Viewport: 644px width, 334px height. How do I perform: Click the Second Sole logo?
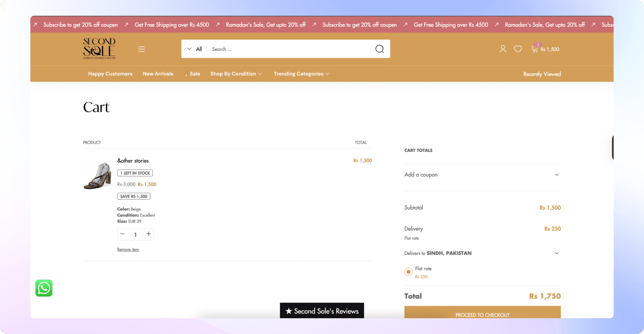tap(99, 48)
